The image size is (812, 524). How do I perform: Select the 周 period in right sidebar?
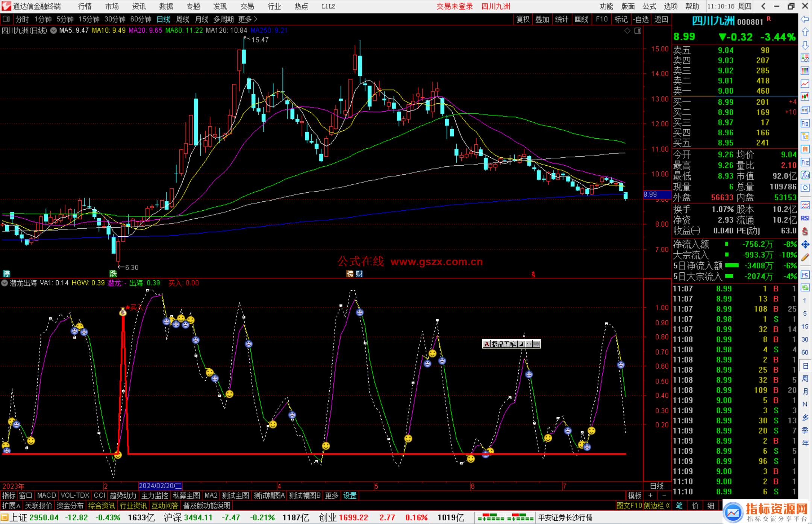(805, 378)
